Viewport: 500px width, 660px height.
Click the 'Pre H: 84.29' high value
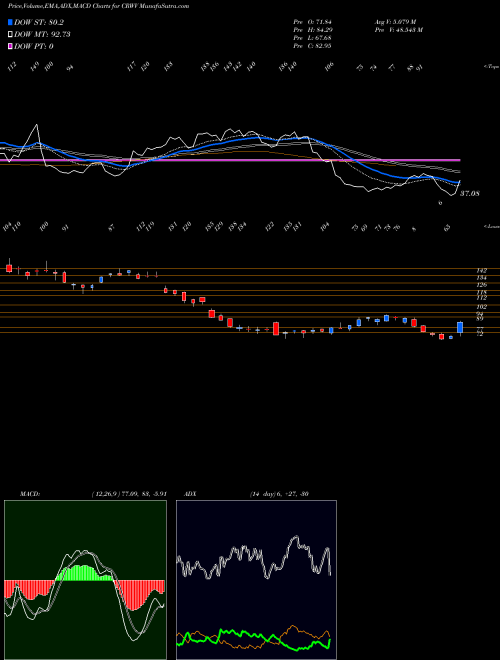(x=312, y=30)
